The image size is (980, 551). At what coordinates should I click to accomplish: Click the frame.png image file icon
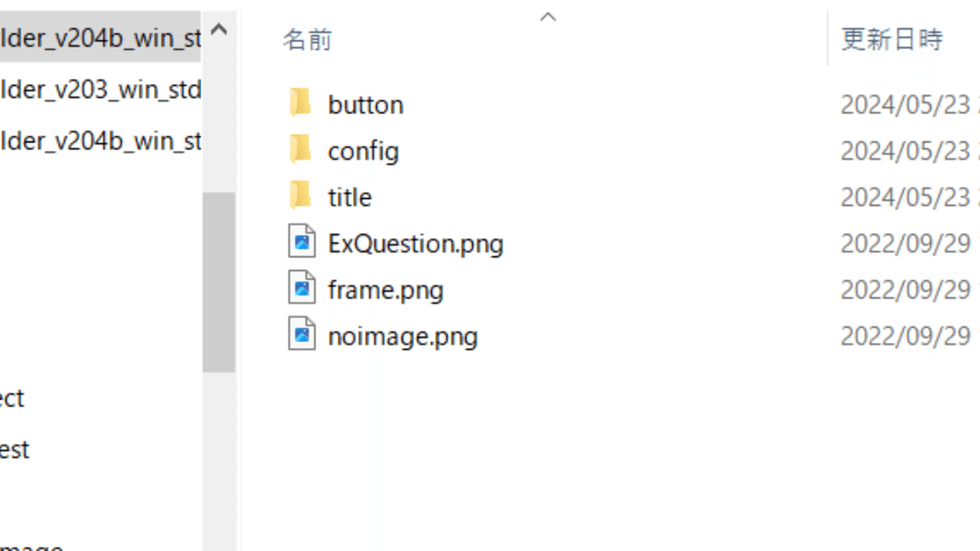(x=302, y=290)
